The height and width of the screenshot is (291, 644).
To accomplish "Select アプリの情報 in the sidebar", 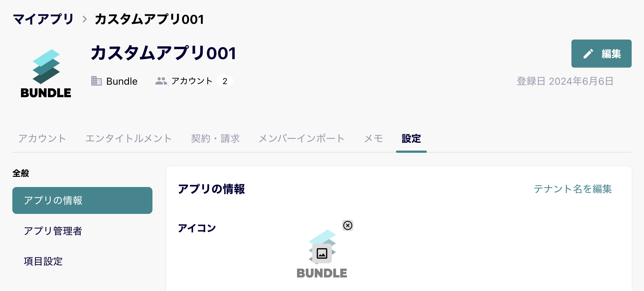I will [82, 200].
